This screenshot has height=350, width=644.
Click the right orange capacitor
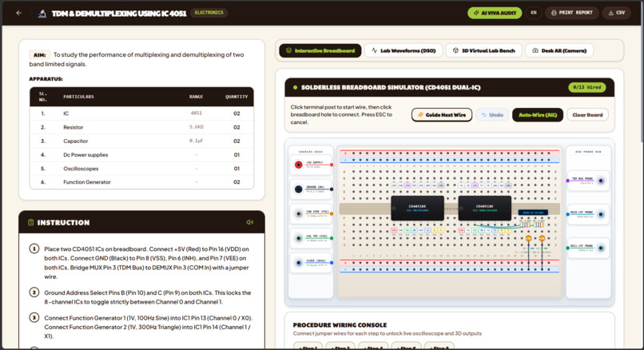[x=542, y=238]
